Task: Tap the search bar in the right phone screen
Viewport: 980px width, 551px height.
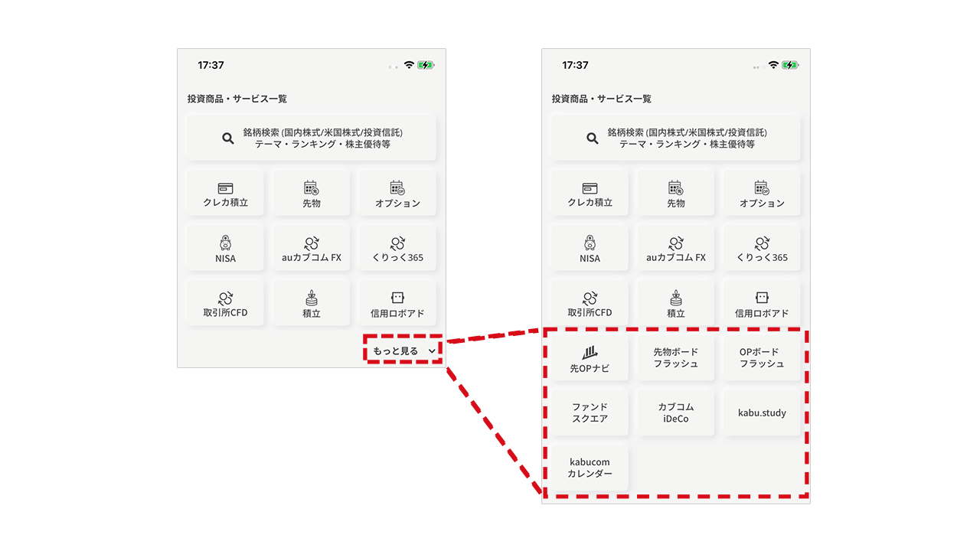Action: [676, 138]
